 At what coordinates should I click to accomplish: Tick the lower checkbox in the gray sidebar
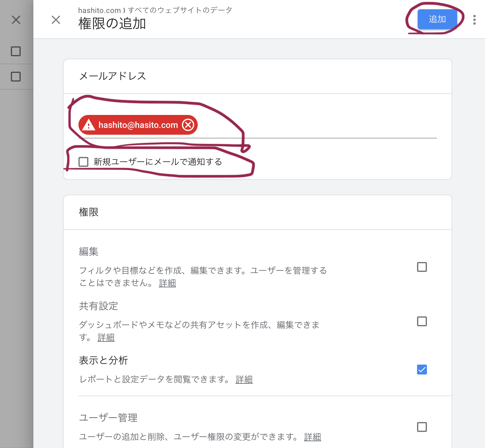16,77
